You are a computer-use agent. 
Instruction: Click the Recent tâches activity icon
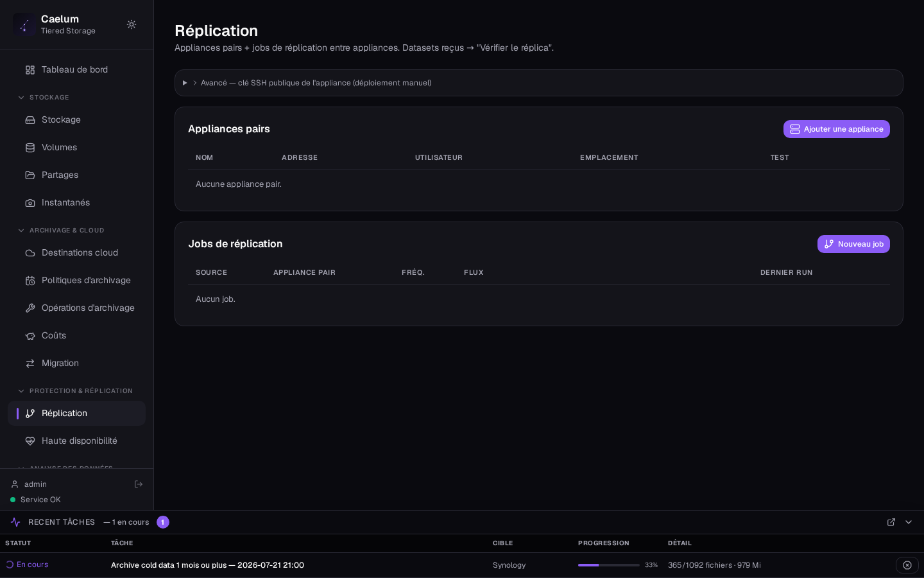pyautogui.click(x=15, y=522)
